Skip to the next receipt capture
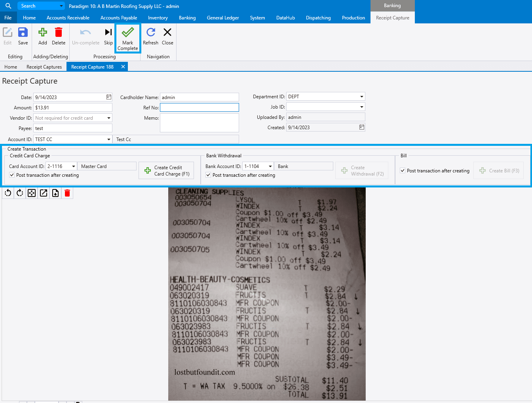This screenshot has width=532, height=403. [108, 36]
